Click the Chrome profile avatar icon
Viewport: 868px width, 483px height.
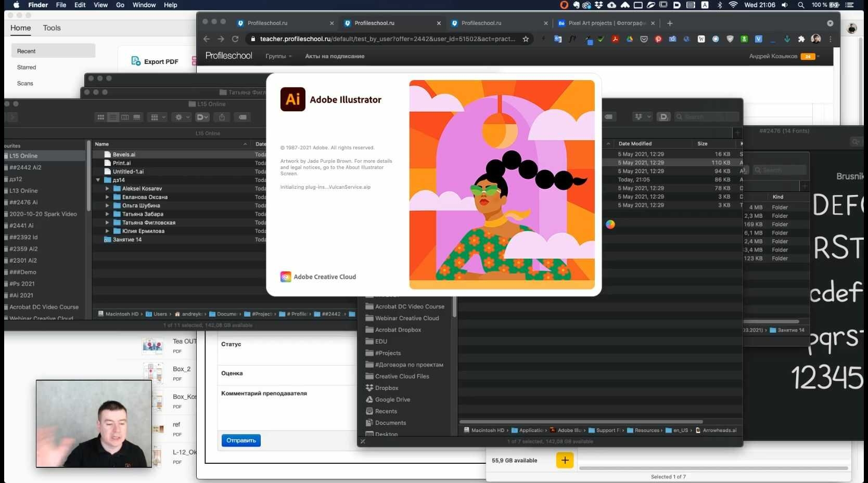point(816,39)
